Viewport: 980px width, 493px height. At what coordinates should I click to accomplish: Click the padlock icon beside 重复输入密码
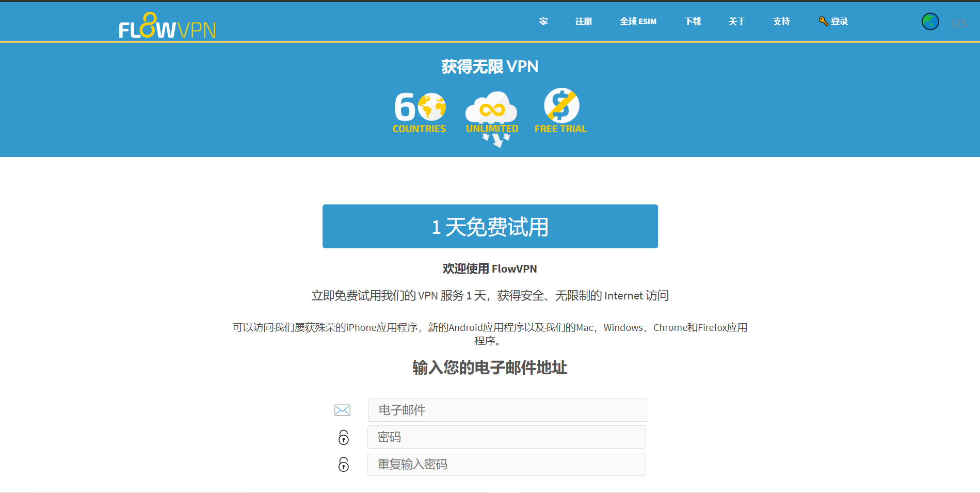[343, 464]
